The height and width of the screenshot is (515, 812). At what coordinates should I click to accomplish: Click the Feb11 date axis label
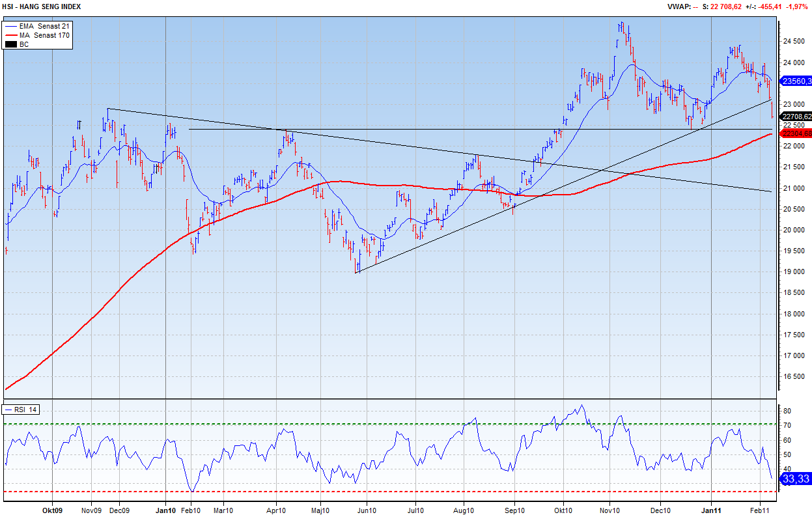[x=760, y=510]
